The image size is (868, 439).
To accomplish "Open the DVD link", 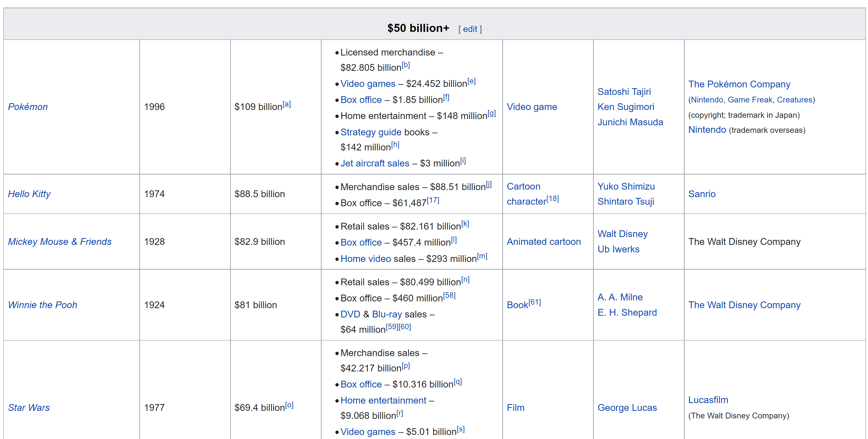I will tap(350, 314).
